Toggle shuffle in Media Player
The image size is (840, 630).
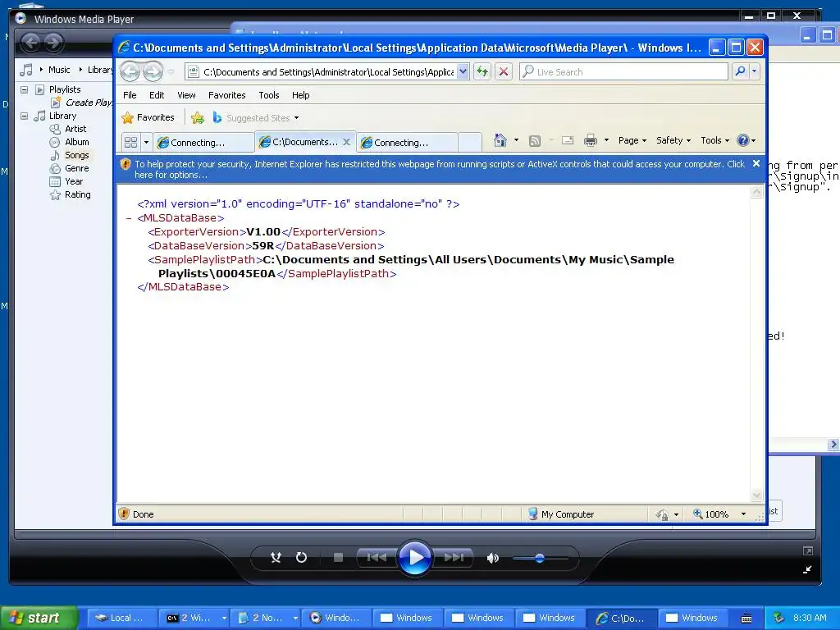(x=276, y=558)
